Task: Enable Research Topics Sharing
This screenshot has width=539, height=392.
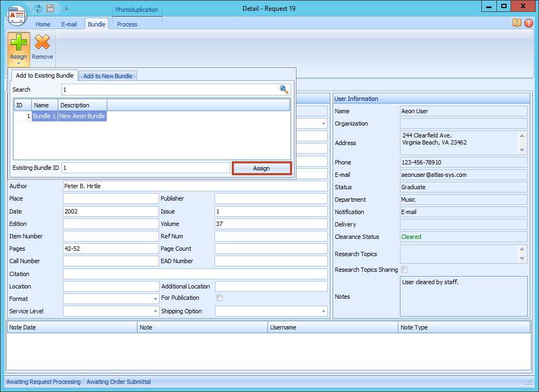Action: tap(403, 270)
